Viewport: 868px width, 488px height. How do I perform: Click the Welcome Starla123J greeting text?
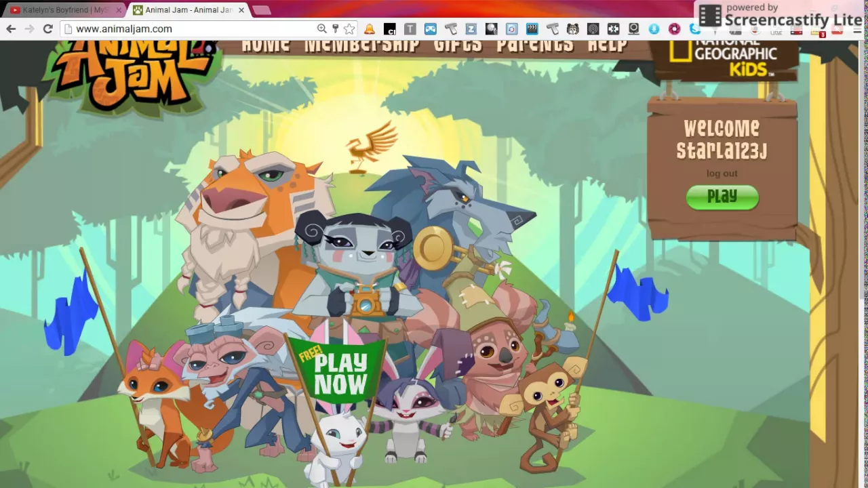(x=722, y=140)
